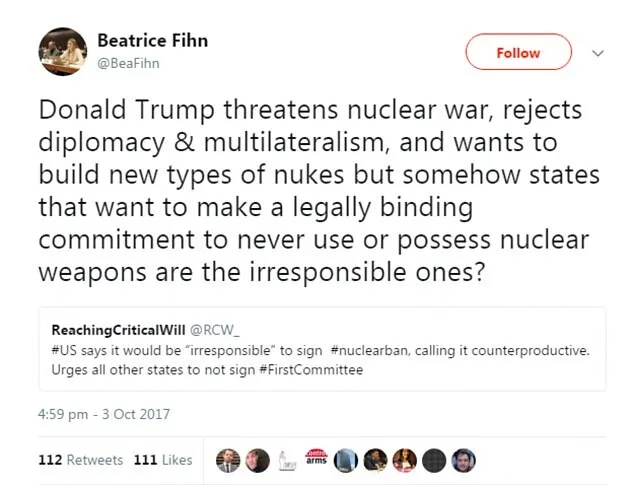Click the second liker avatar
This screenshot has height=485, width=634.
tap(256, 460)
